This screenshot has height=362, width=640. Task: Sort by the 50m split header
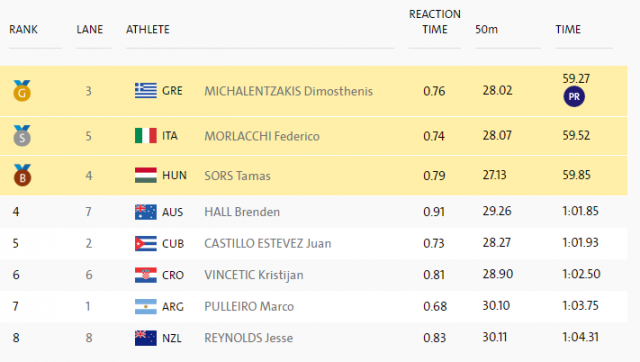point(487,29)
